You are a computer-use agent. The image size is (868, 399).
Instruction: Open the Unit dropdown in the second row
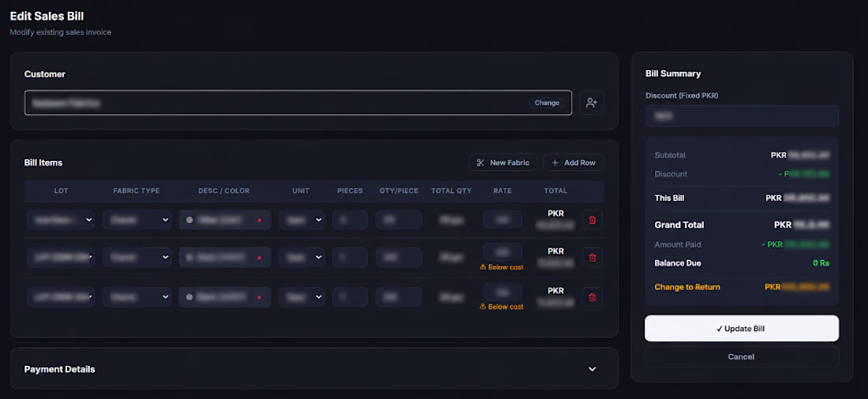(x=301, y=257)
